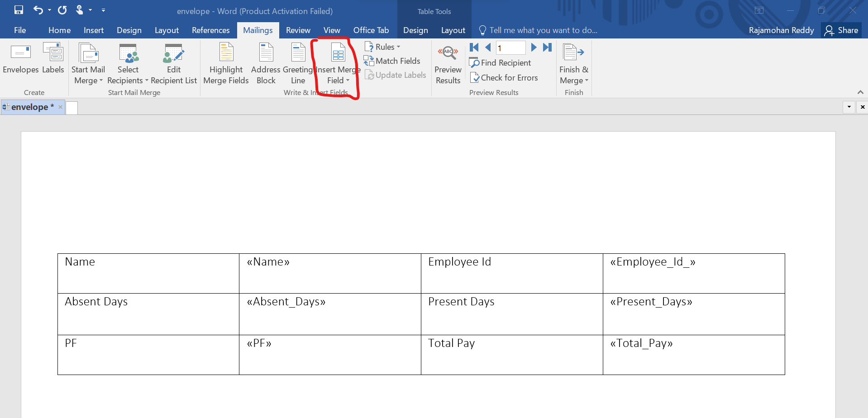Go to the previous record
Image resolution: width=868 pixels, height=418 pixels.
pos(488,47)
